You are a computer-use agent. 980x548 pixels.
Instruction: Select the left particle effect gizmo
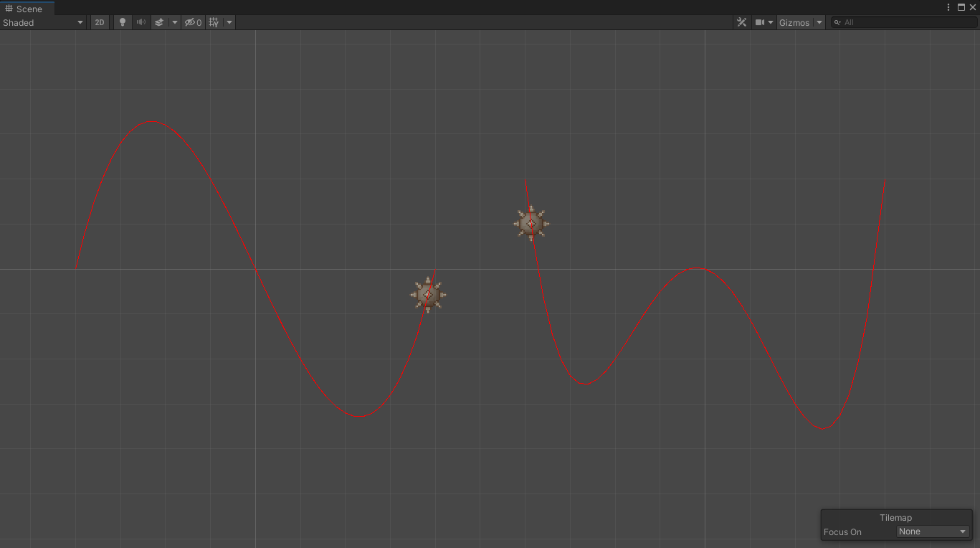point(427,294)
